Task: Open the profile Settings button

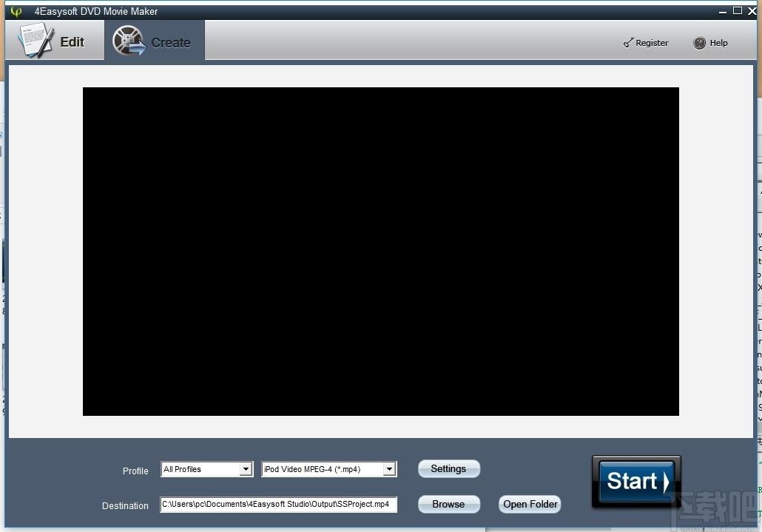Action: (448, 469)
